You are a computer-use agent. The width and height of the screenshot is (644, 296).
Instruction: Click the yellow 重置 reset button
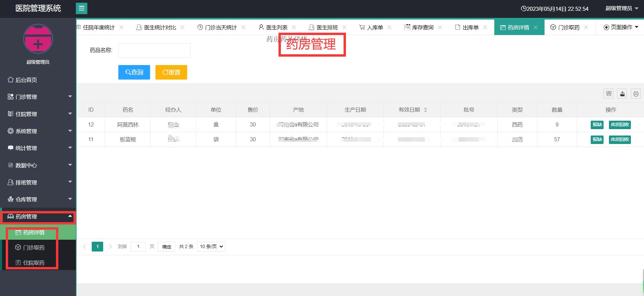coord(171,72)
